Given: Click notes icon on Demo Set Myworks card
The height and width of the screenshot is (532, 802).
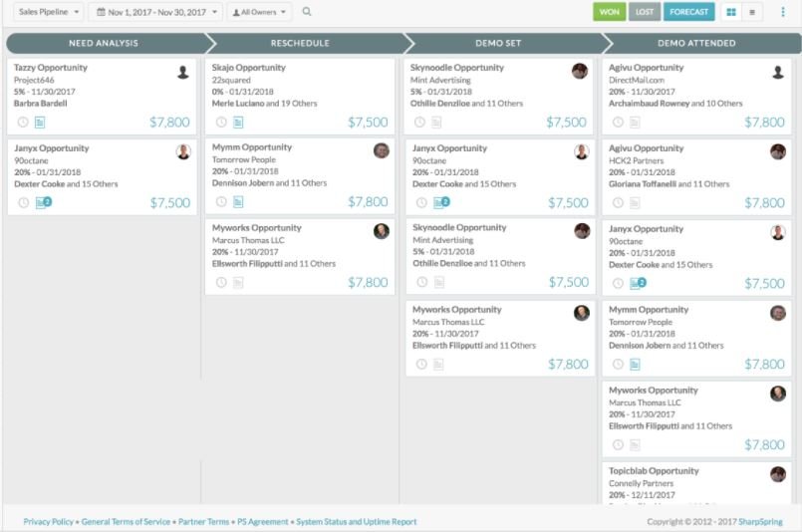Looking at the screenshot, I should click(x=438, y=364).
